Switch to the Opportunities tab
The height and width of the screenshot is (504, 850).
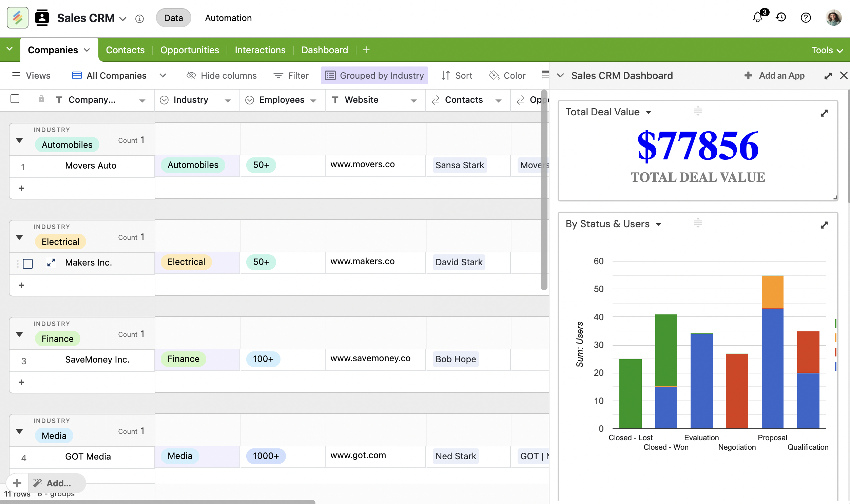click(190, 50)
